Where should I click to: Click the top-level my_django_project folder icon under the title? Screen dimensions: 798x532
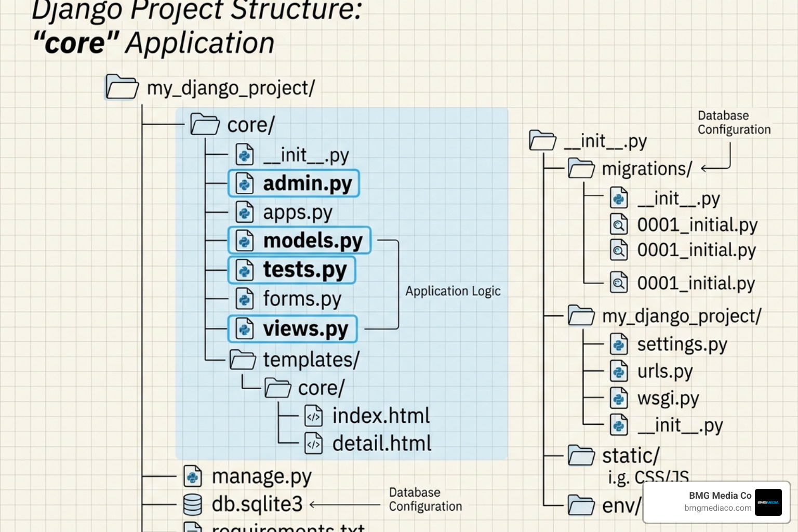click(x=122, y=87)
